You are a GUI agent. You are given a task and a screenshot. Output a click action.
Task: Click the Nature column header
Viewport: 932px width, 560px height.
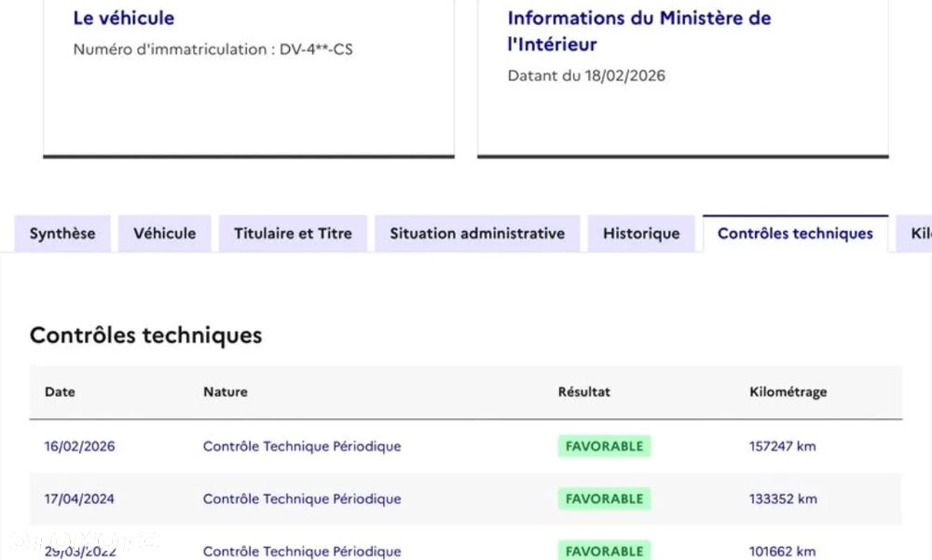click(x=226, y=392)
